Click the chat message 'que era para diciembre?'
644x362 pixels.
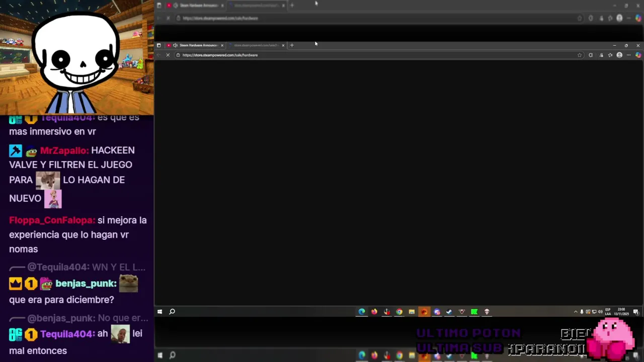coord(61,300)
